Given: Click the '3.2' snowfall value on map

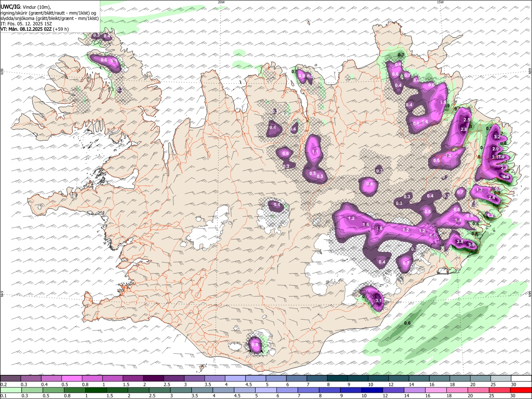Looking at the screenshot, I should pyautogui.click(x=497, y=137).
